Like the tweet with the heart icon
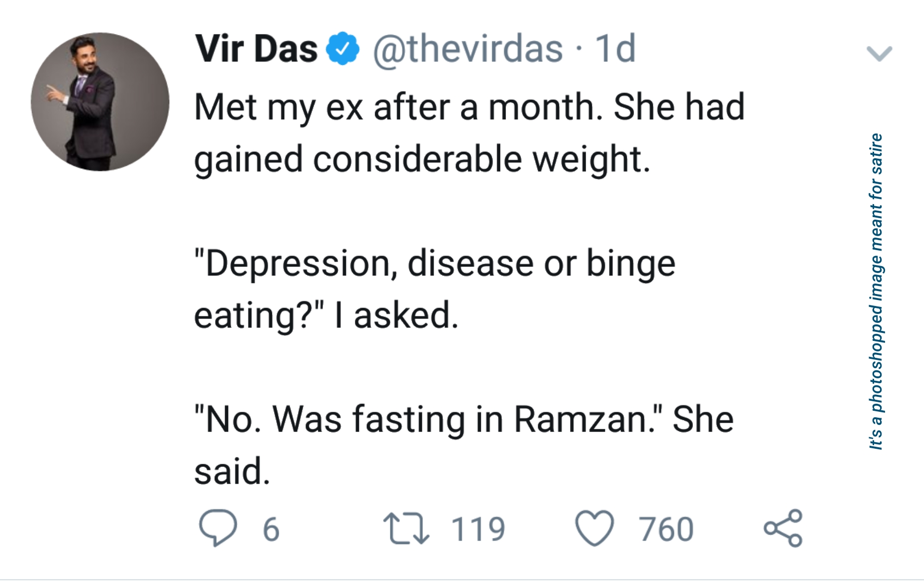Image resolution: width=924 pixels, height=587 pixels. coord(594,529)
